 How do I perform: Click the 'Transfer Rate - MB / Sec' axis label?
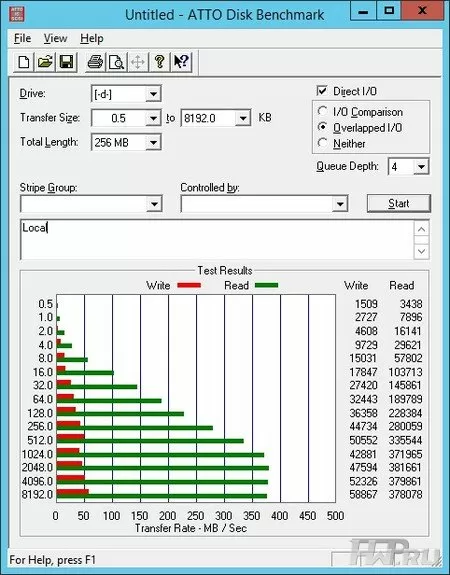tap(191, 528)
